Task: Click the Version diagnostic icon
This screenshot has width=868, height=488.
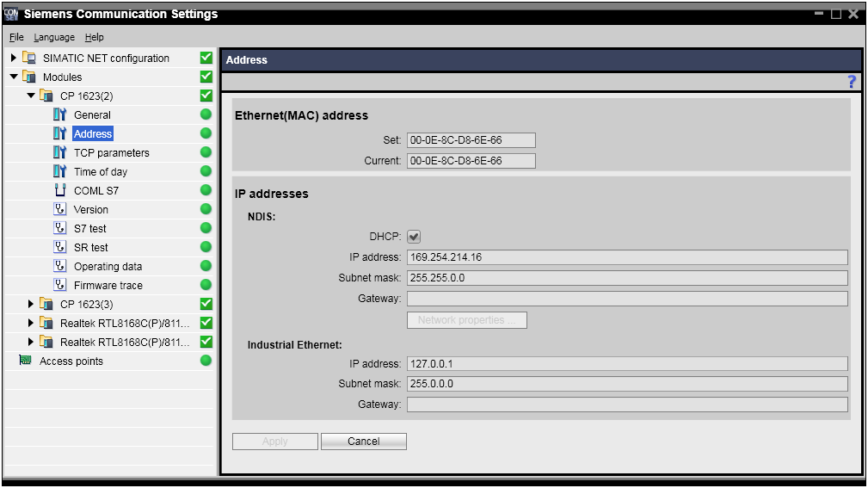Action: click(59, 209)
